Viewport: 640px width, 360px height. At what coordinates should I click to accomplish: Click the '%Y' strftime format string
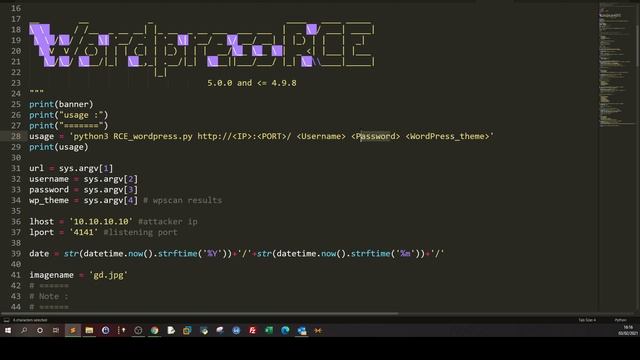point(213,253)
